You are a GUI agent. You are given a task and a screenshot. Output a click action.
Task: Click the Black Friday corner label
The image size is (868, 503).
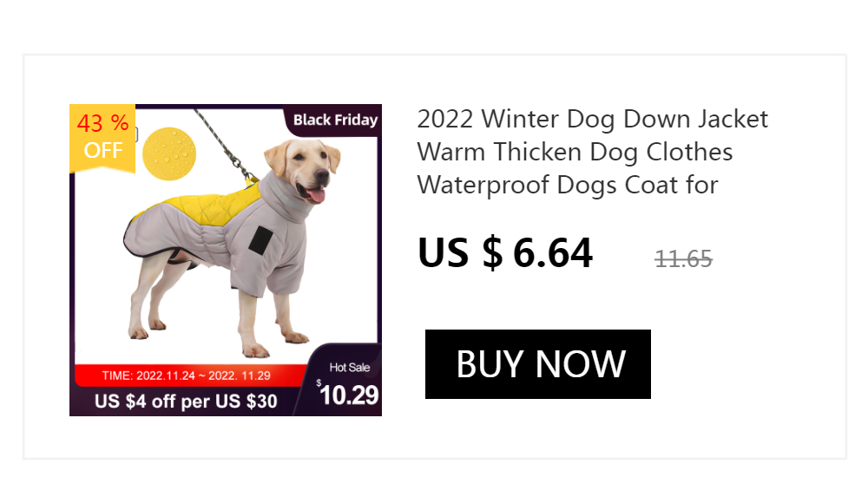click(334, 120)
